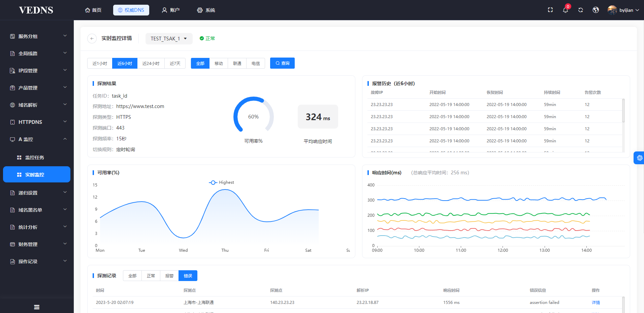Open the 权威DNS top tab
This screenshot has width=644, height=313.
[131, 10]
